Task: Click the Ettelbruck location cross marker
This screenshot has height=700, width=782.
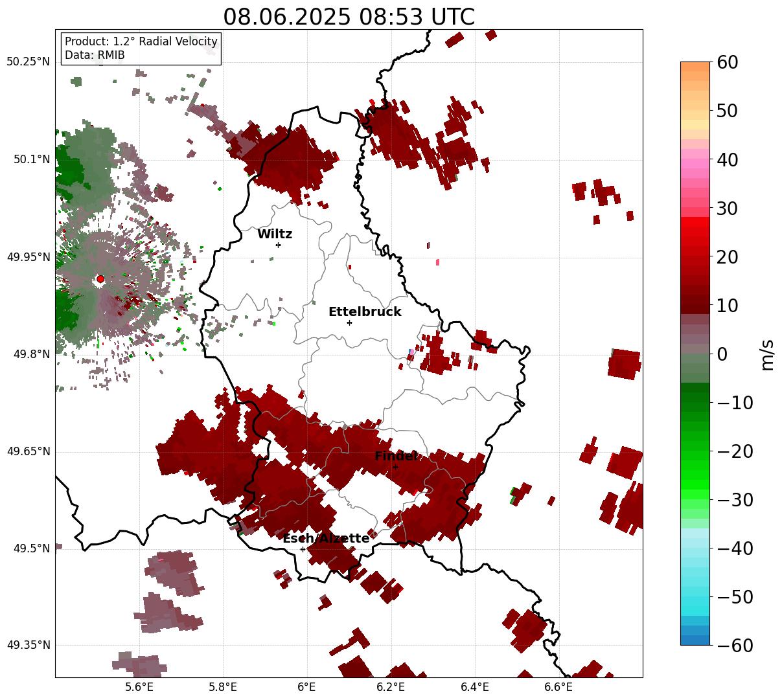Action: tap(349, 322)
